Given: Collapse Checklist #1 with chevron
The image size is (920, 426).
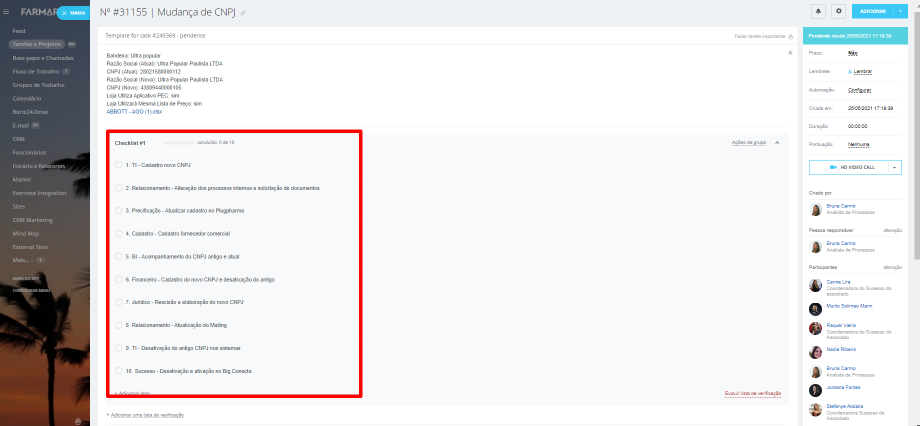Looking at the screenshot, I should (x=777, y=143).
